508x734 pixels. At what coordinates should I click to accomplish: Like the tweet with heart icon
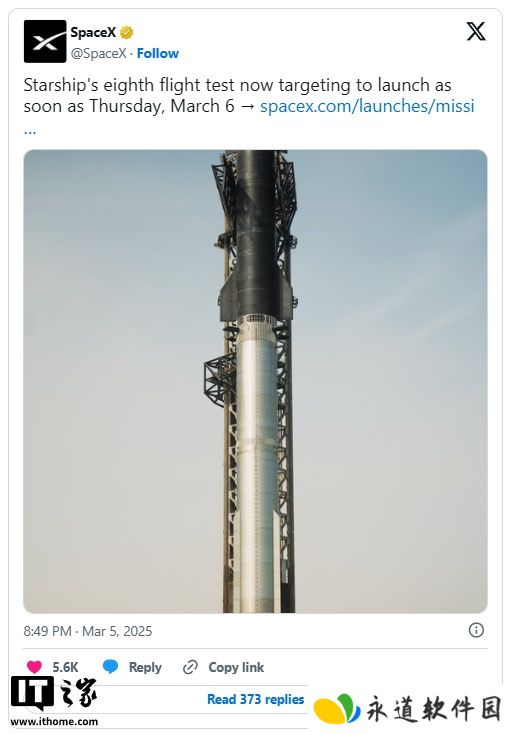click(34, 667)
